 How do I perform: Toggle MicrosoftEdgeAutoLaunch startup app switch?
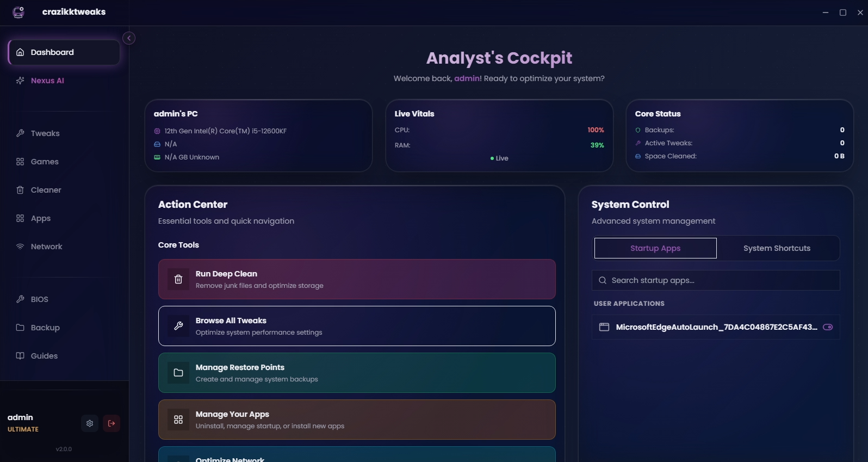point(827,327)
